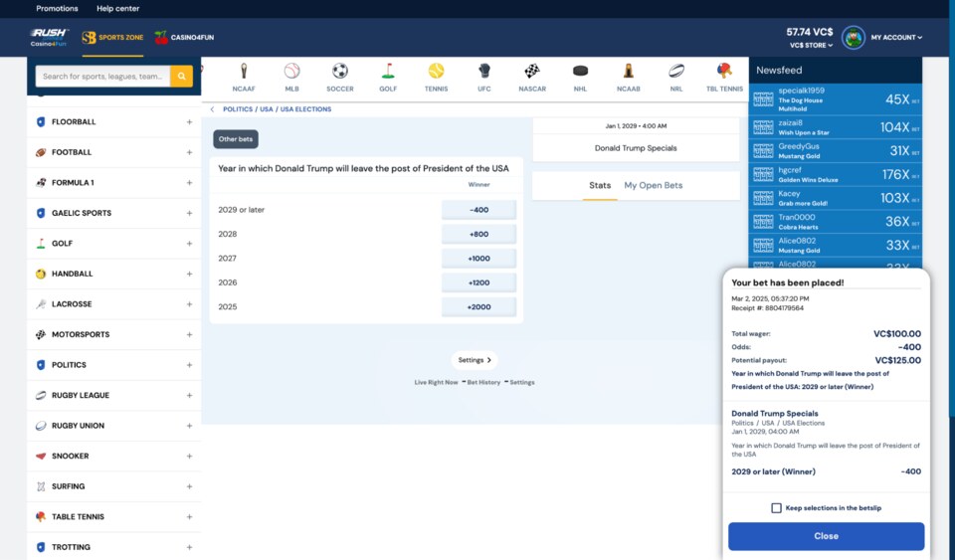Switch to My Open Bets tab
Viewport: 955px width, 560px height.
pos(653,186)
